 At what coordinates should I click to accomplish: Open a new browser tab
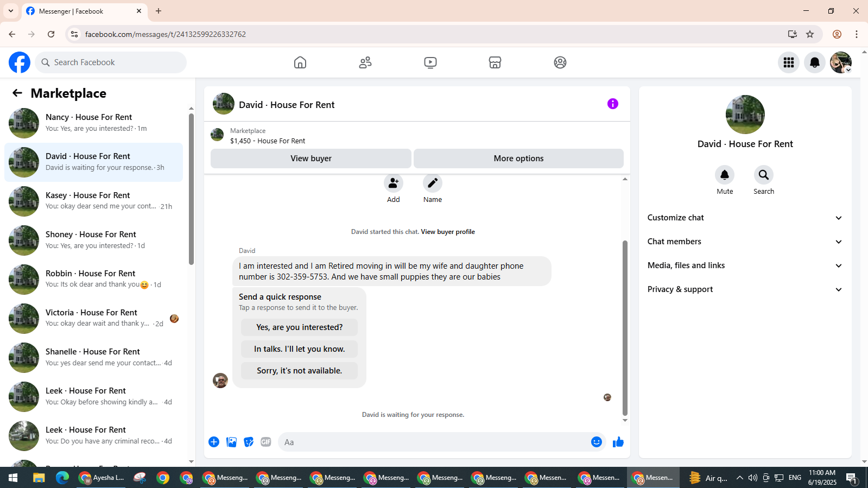159,11
